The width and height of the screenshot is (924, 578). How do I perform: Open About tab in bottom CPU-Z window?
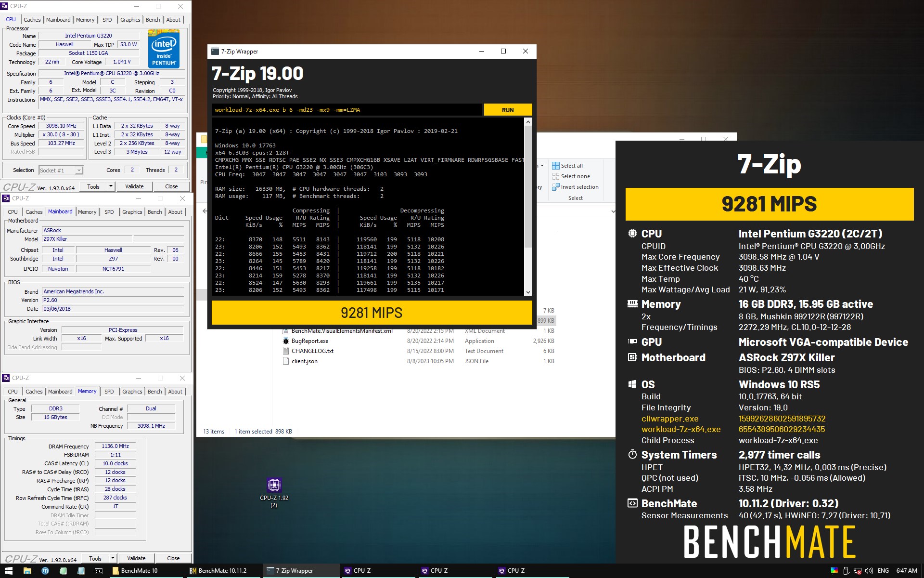(175, 392)
